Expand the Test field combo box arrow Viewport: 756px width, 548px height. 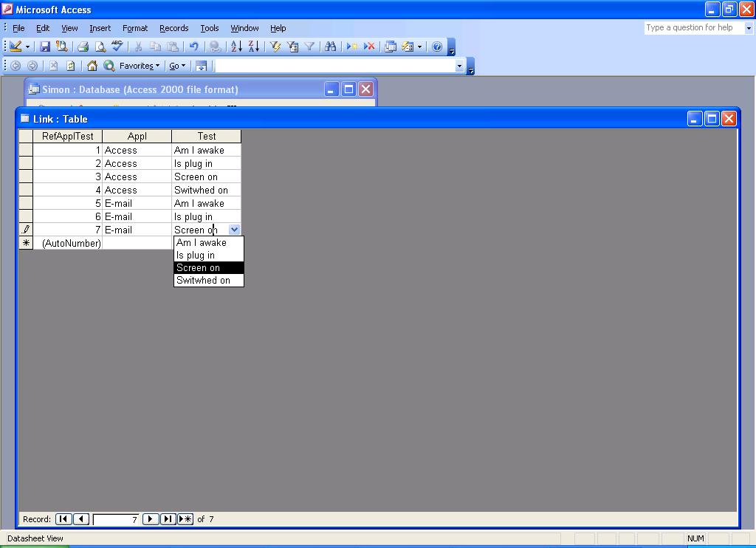[x=234, y=230]
